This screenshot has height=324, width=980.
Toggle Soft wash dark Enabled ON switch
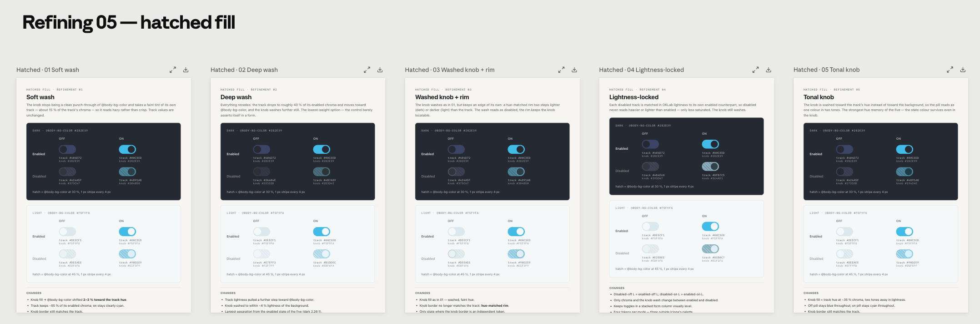pyautogui.click(x=127, y=149)
